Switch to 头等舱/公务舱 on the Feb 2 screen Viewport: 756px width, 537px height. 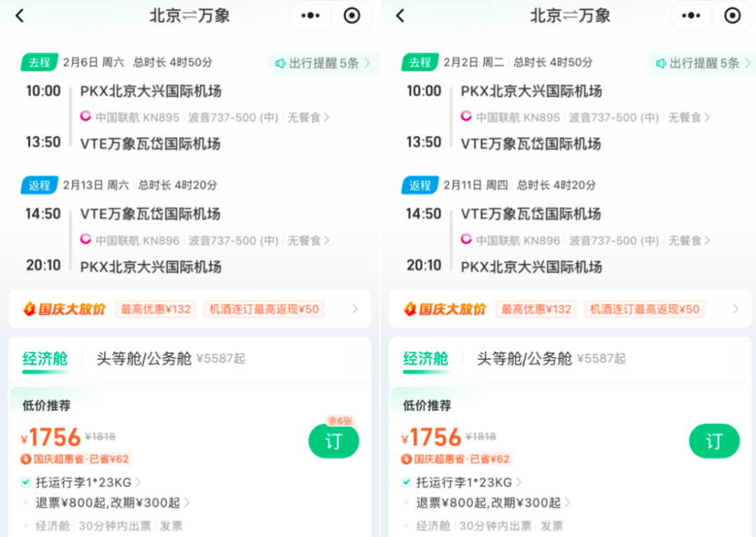pos(524,358)
